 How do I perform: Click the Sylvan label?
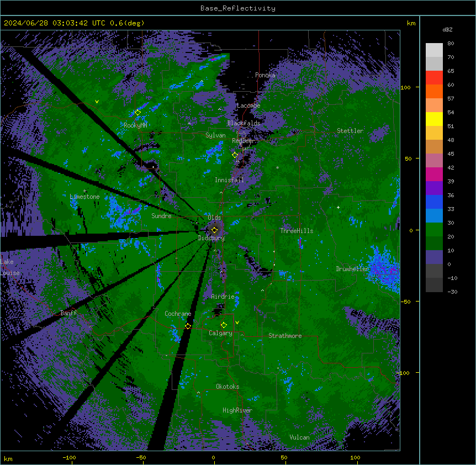click(x=215, y=135)
